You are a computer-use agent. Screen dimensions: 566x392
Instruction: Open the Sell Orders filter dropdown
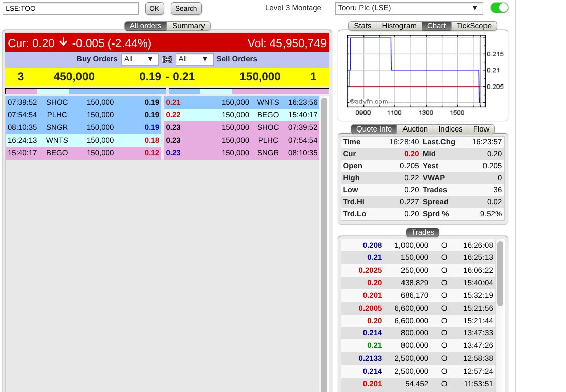click(194, 59)
